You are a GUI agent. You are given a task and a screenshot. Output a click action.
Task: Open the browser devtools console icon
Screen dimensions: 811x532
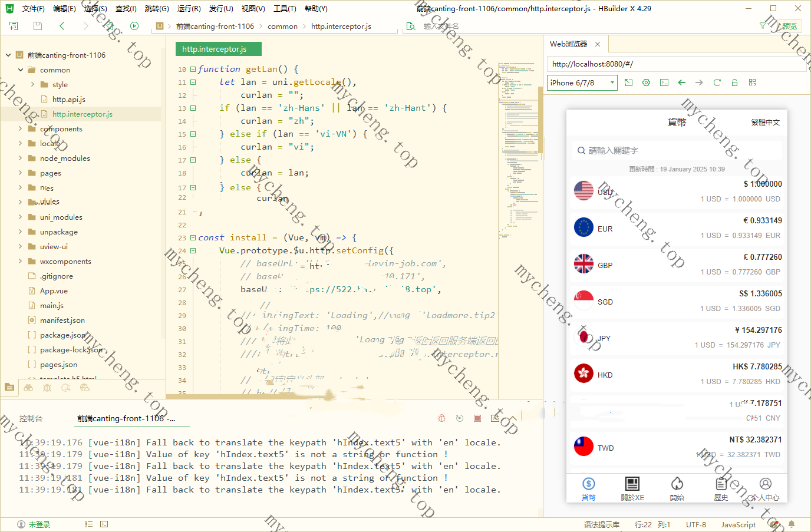pyautogui.click(x=664, y=82)
